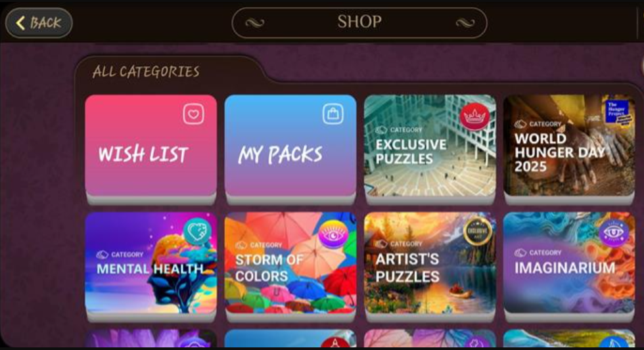Click the Hunger Project logo badge
Screen dimensions: 644x350
tap(616, 112)
